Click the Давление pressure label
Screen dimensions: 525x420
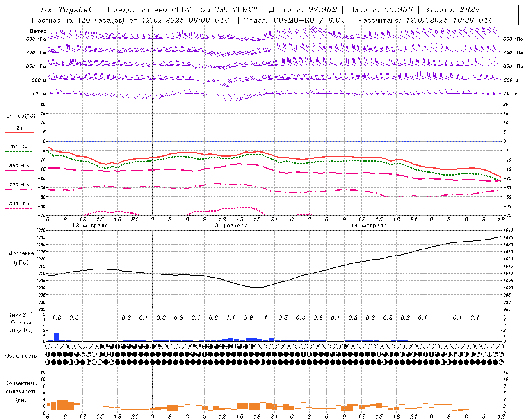21,253
